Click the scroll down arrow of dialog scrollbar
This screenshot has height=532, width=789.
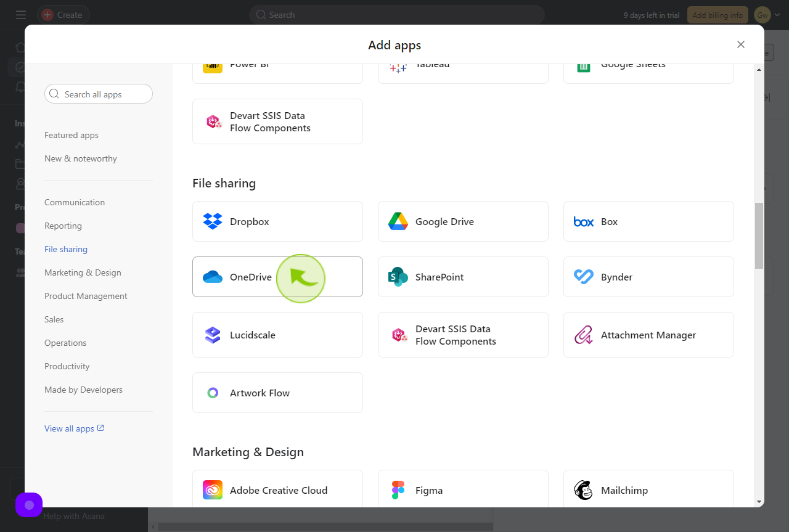point(759,502)
